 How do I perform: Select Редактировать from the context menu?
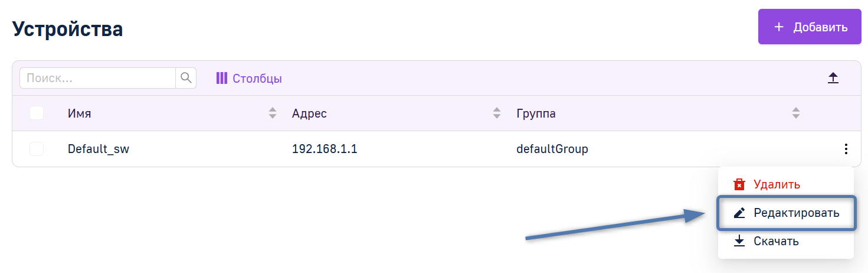tap(786, 213)
